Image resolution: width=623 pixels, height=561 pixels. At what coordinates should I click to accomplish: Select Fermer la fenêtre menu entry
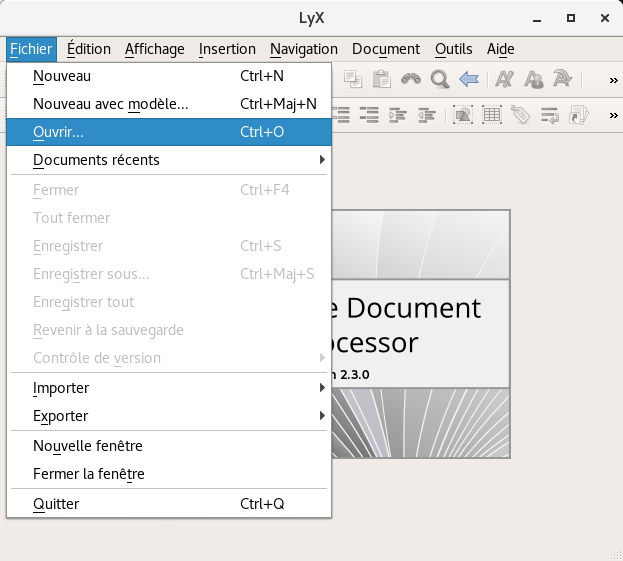(169, 474)
